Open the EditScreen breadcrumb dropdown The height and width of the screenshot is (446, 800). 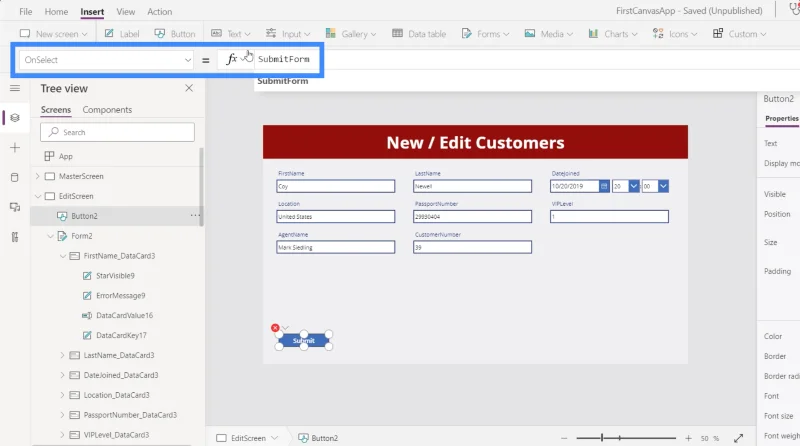pyautogui.click(x=274, y=438)
